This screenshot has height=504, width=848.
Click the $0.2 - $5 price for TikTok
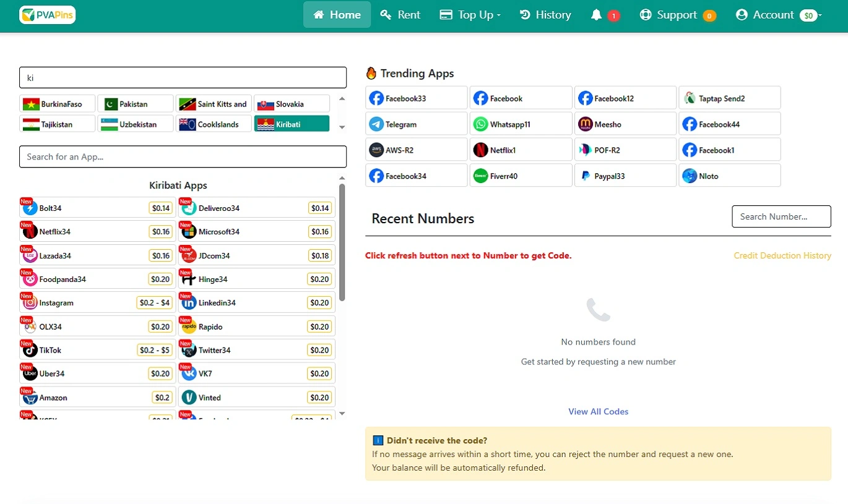click(x=155, y=350)
